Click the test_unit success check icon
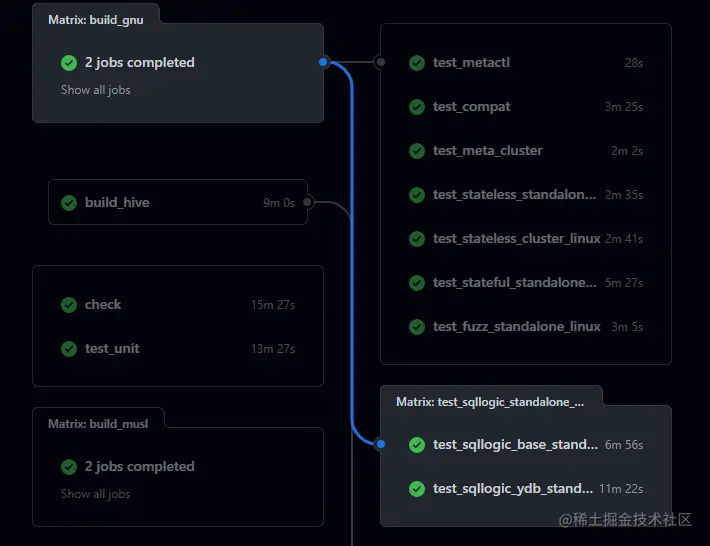The image size is (710, 546). click(x=69, y=349)
